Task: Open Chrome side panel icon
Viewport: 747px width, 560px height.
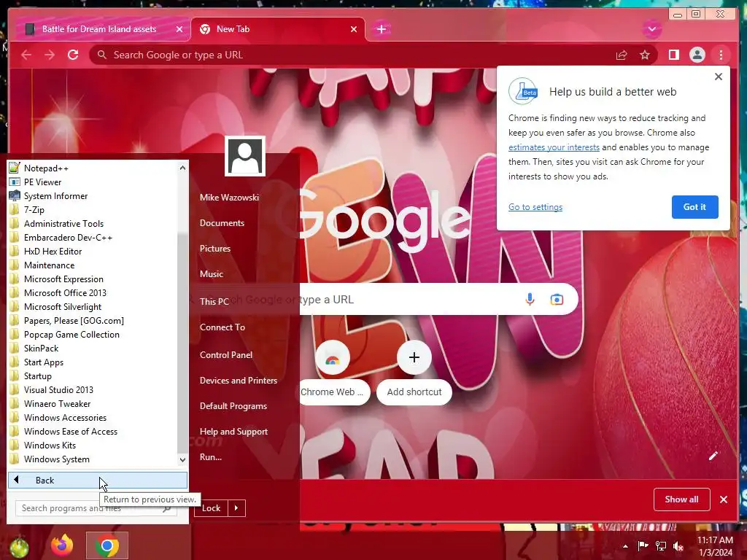Action: pos(673,55)
